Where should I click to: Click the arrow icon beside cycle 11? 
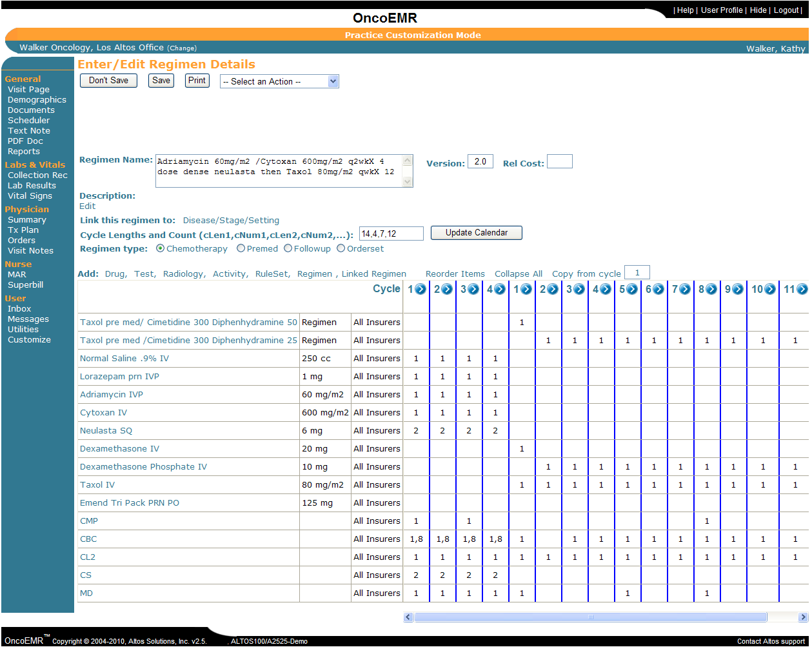pos(802,289)
